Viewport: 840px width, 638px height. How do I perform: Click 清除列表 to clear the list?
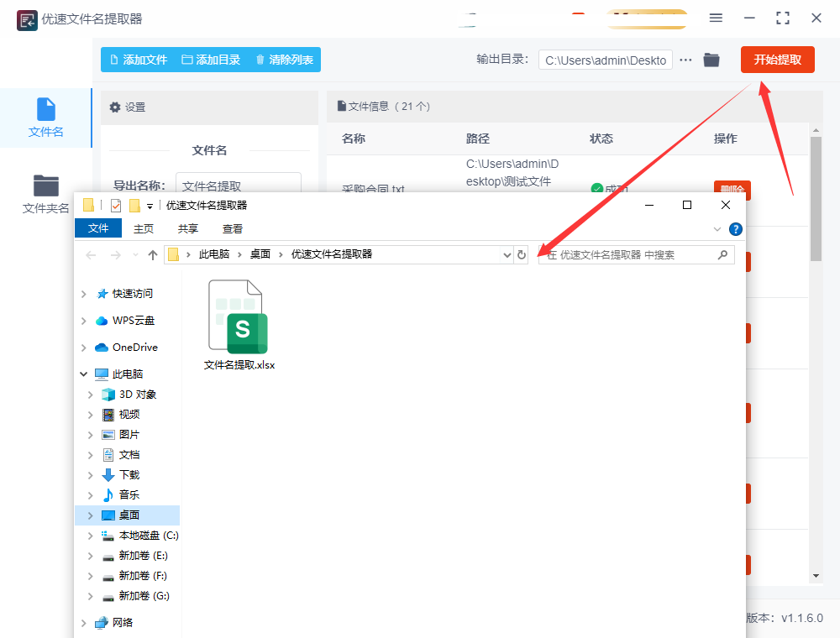pos(285,60)
